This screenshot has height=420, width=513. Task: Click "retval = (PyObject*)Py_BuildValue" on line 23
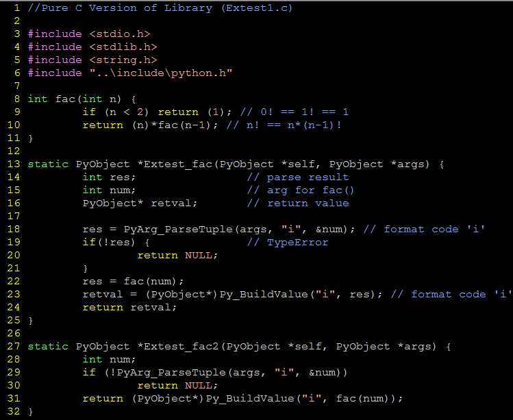point(195,295)
